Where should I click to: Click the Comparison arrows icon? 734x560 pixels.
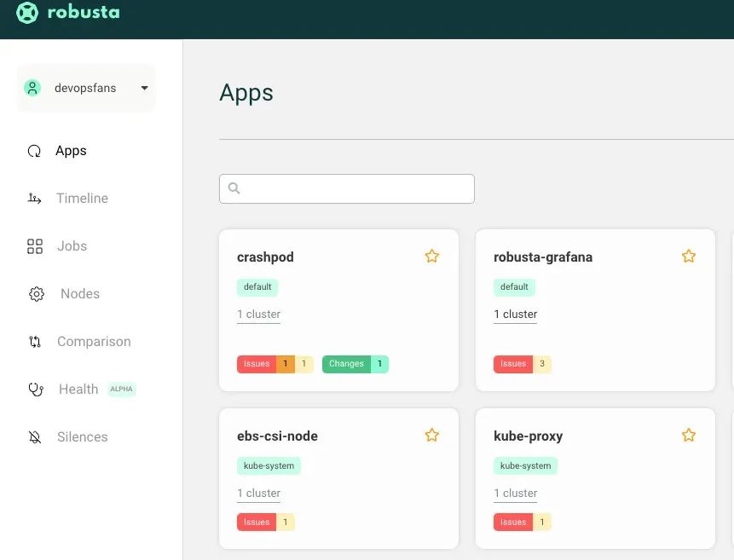coord(35,342)
